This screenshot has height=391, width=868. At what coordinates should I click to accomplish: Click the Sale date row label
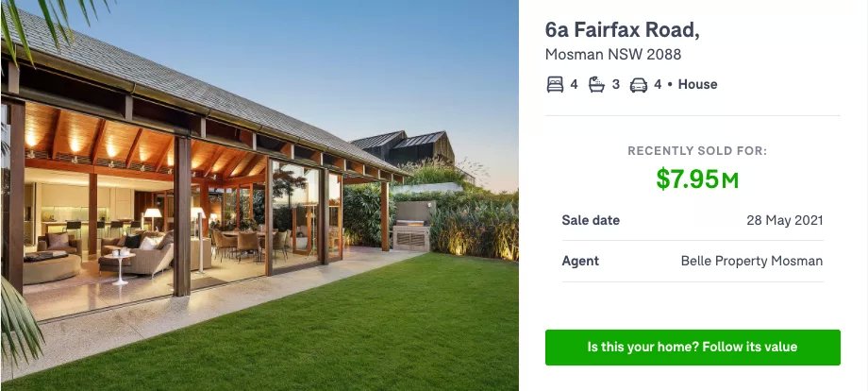coord(591,220)
